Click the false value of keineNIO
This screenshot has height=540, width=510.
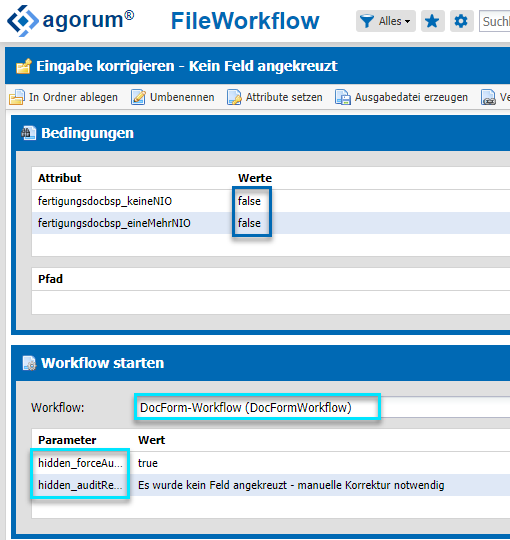(x=249, y=201)
